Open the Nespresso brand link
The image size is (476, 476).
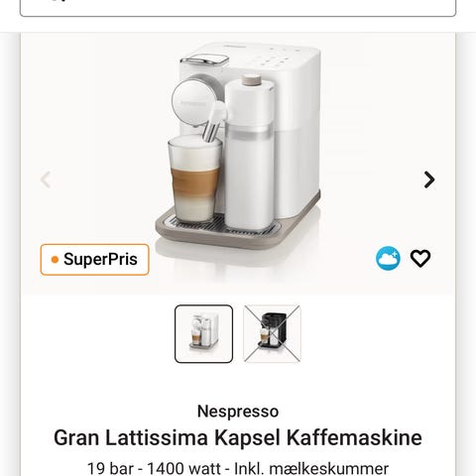[238, 412]
